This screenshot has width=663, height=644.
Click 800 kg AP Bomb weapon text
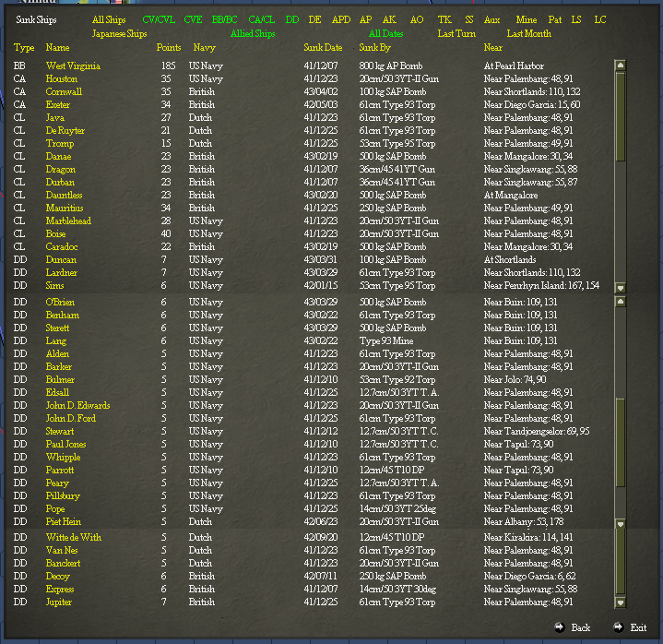point(391,66)
